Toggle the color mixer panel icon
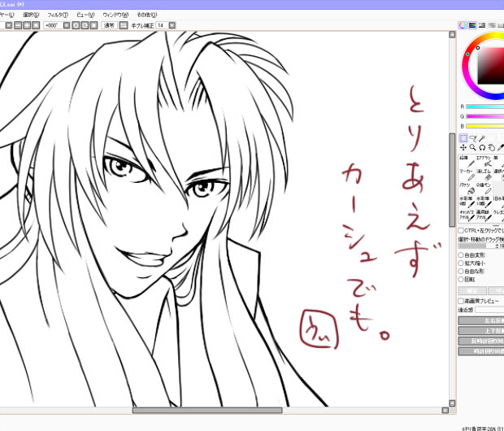This screenshot has width=504, height=431. pyautogui.click(x=492, y=25)
